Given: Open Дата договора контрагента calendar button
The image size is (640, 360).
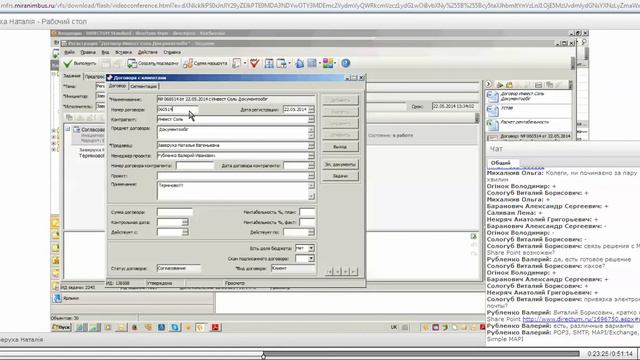Looking at the screenshot, I should (311, 166).
